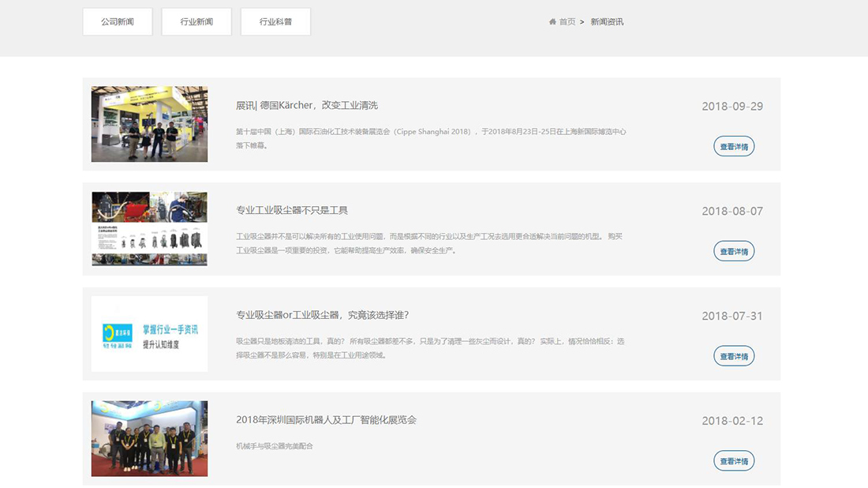Image resolution: width=868 pixels, height=488 pixels.
Task: Open thumbnail reading 掌握行业一手资讯
Action: [149, 333]
